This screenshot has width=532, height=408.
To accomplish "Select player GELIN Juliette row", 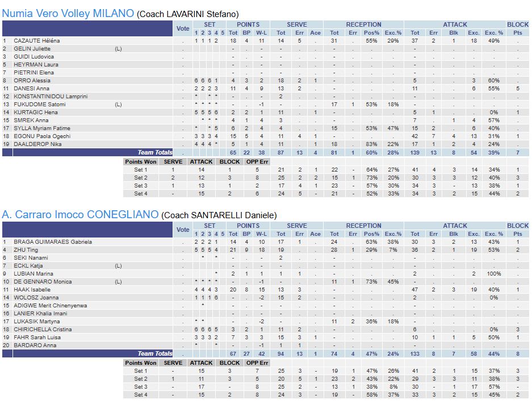I will tap(266, 48).
